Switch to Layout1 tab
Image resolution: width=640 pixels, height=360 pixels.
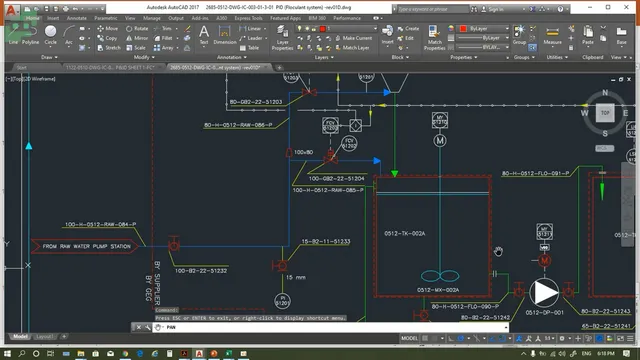tap(44, 336)
